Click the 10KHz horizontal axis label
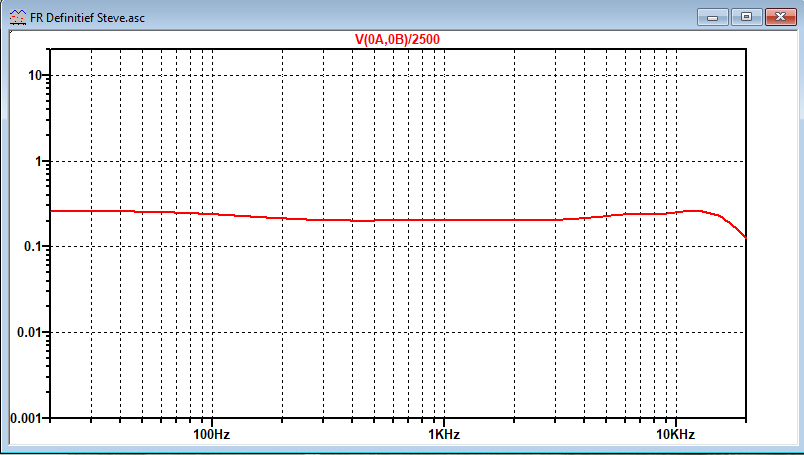 676,434
